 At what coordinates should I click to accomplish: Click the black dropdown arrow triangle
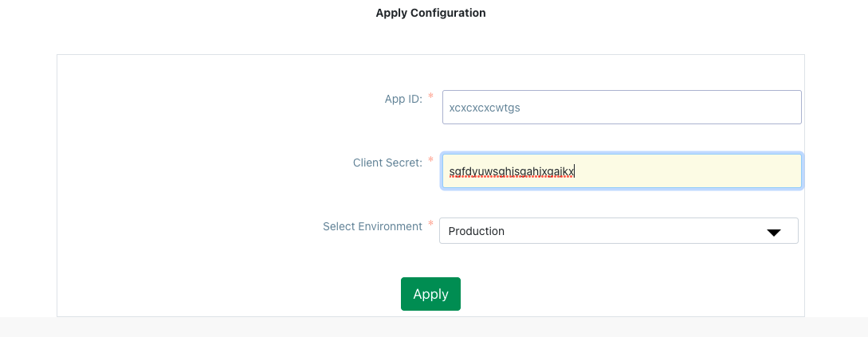(772, 232)
